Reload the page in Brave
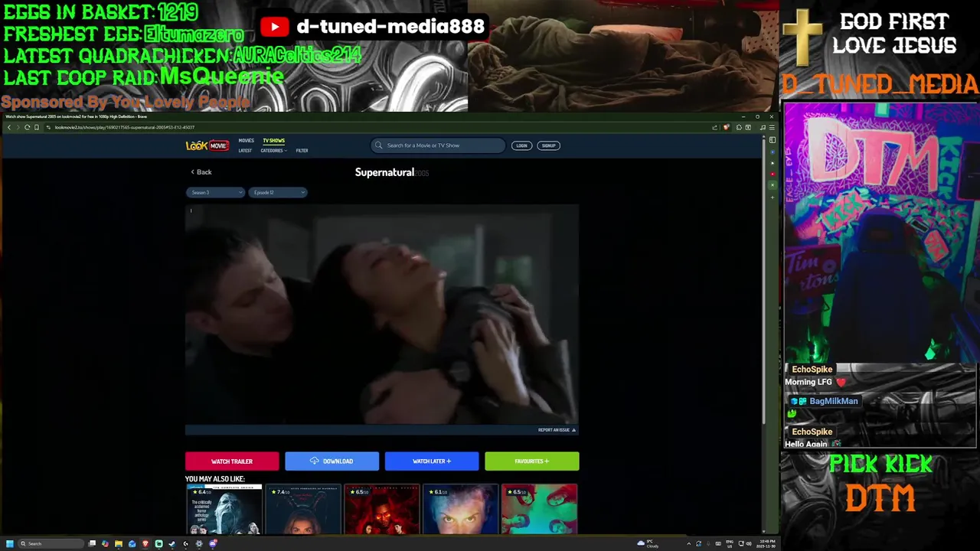Screen dimensions: 980x551 coord(27,127)
